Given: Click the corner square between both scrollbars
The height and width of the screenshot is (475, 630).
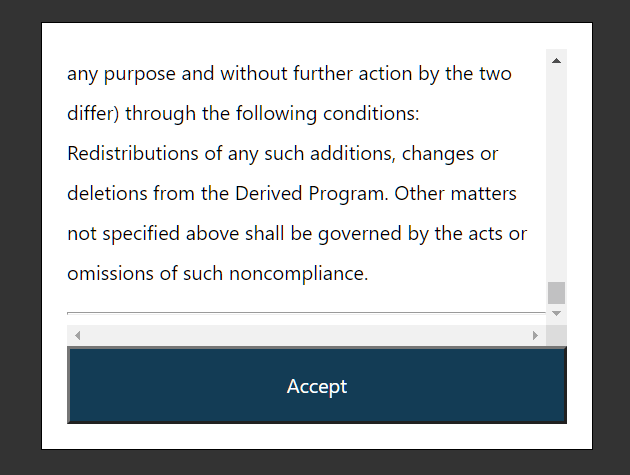Looking at the screenshot, I should click(556, 335).
